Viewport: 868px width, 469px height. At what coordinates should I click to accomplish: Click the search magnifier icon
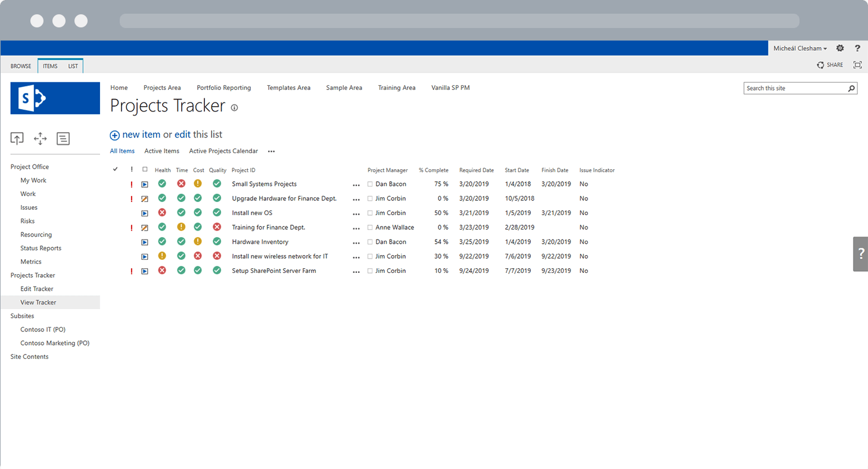852,88
